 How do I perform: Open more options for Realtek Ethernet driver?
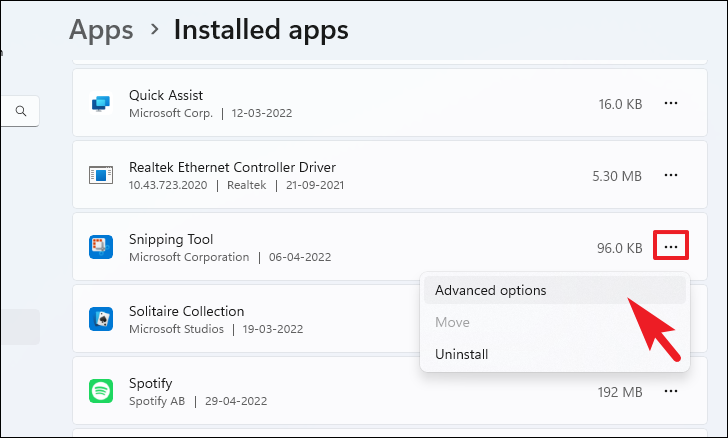(x=671, y=175)
